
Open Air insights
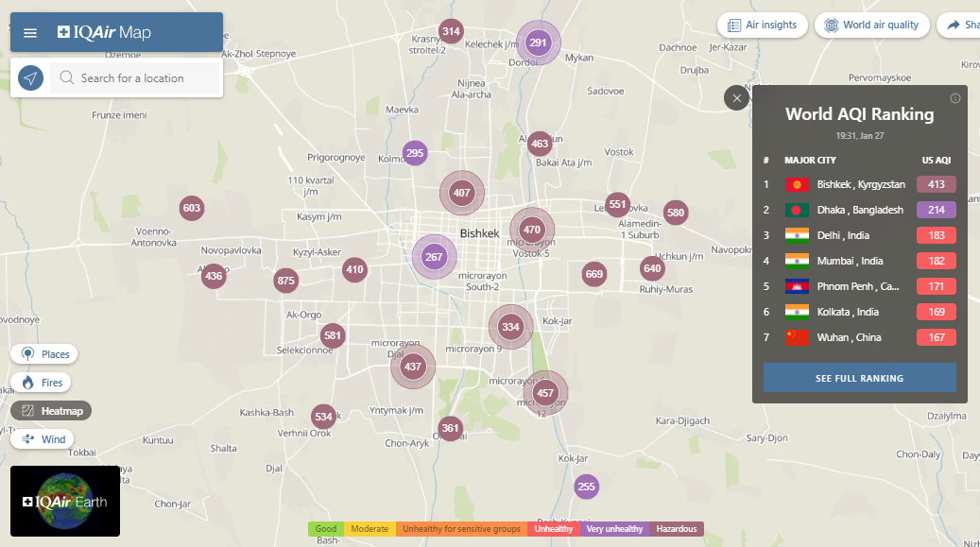coord(763,25)
